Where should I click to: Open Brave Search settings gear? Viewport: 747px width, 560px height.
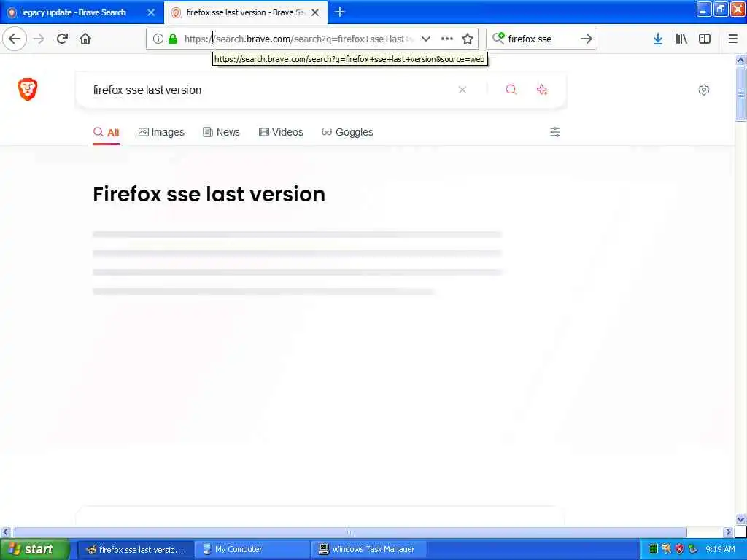[704, 90]
